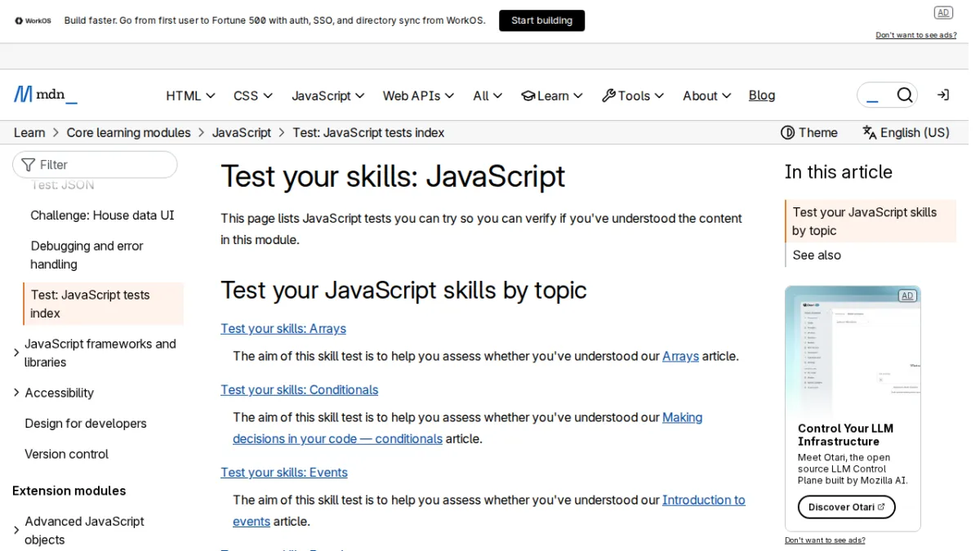
Task: Click the funnel icon in the sidebar filter
Action: click(x=29, y=165)
